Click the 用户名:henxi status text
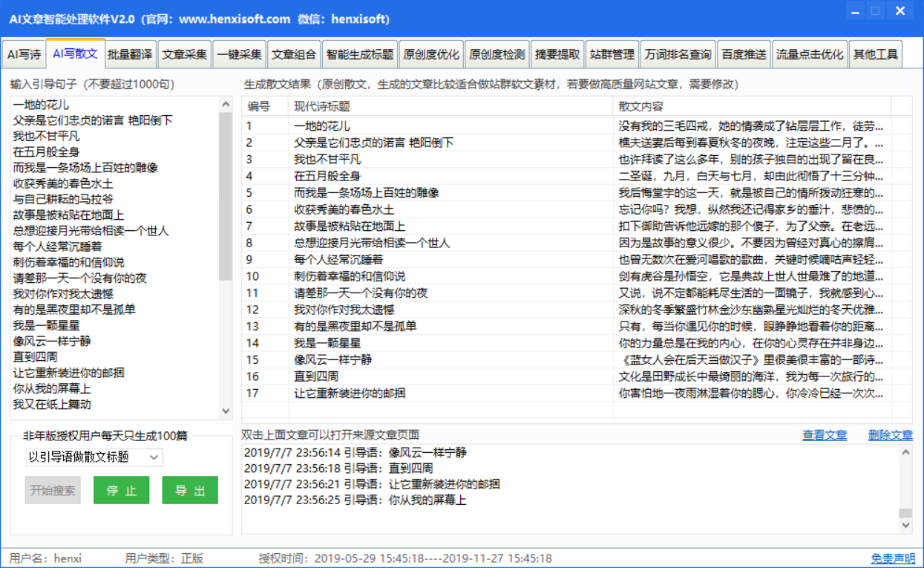This screenshot has height=568, width=924. (x=45, y=558)
